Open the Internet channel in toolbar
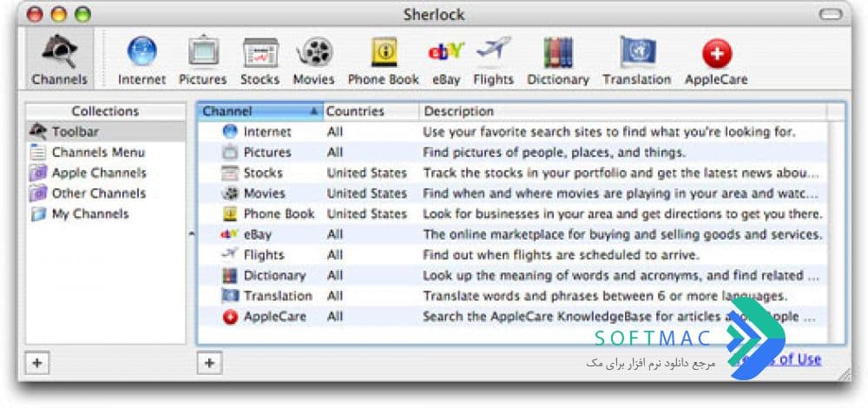The width and height of the screenshot is (868, 408). (141, 61)
